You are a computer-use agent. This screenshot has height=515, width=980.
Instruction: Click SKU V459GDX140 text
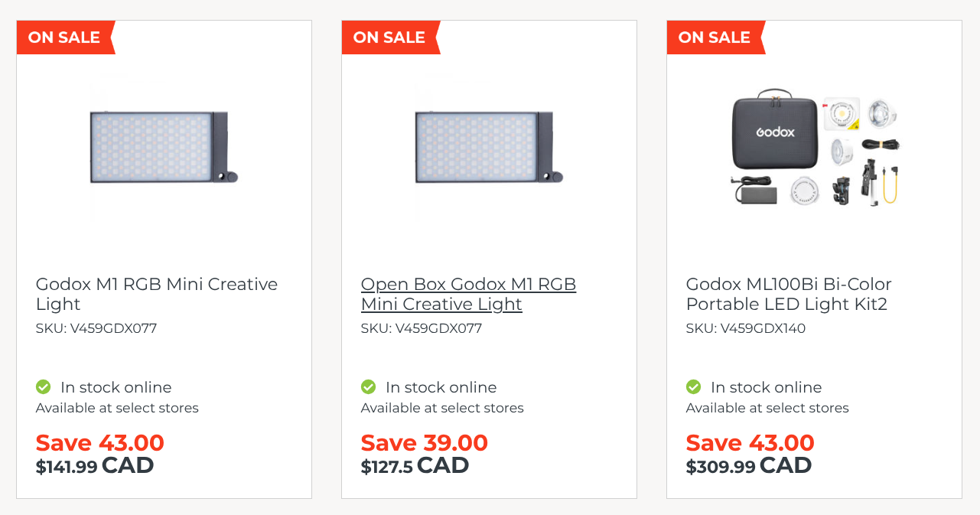tap(746, 328)
